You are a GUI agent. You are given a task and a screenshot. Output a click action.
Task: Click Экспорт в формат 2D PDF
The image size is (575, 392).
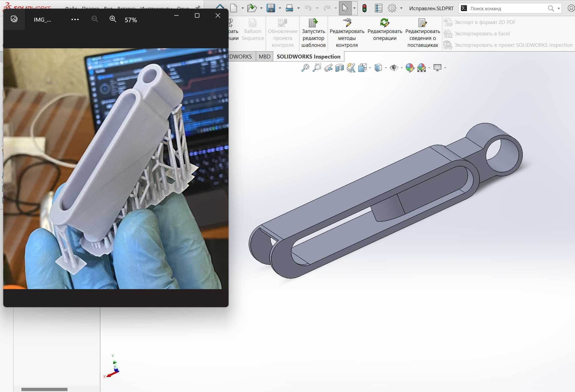(480, 22)
